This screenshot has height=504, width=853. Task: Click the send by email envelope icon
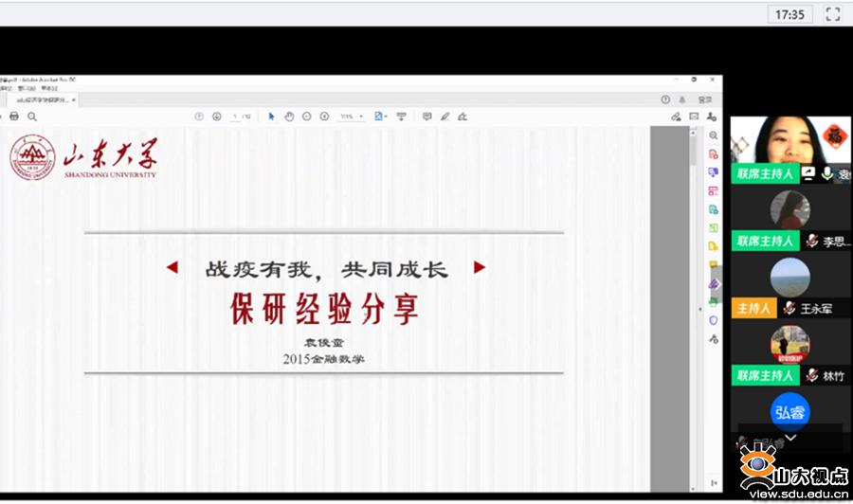pos(694,117)
